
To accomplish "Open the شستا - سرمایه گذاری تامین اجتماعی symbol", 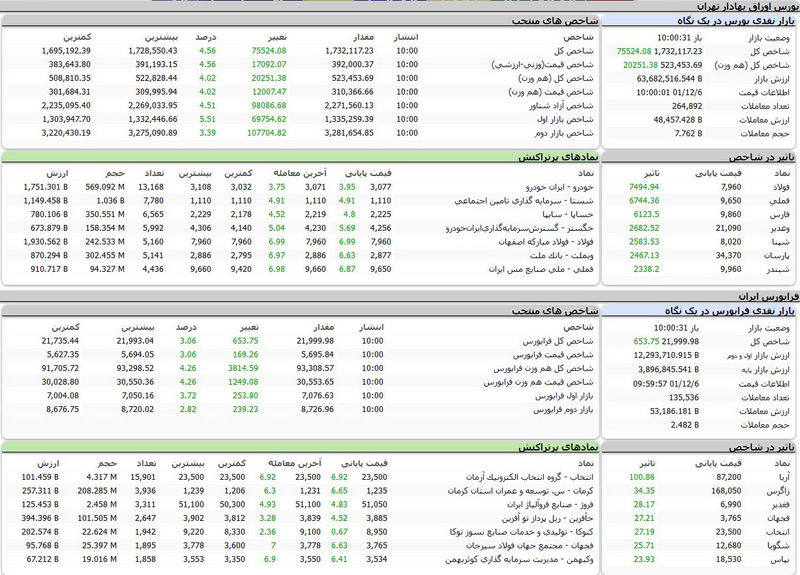I will 524,201.
